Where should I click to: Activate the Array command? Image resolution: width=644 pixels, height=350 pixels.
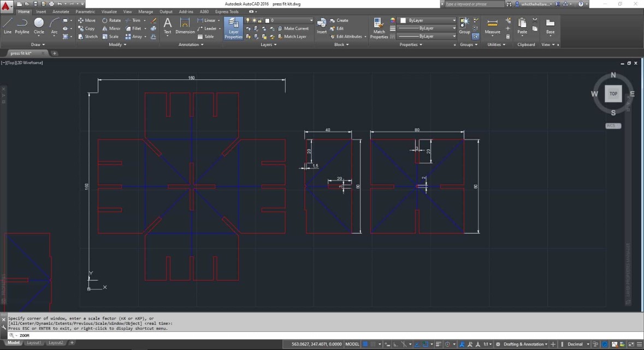click(133, 37)
